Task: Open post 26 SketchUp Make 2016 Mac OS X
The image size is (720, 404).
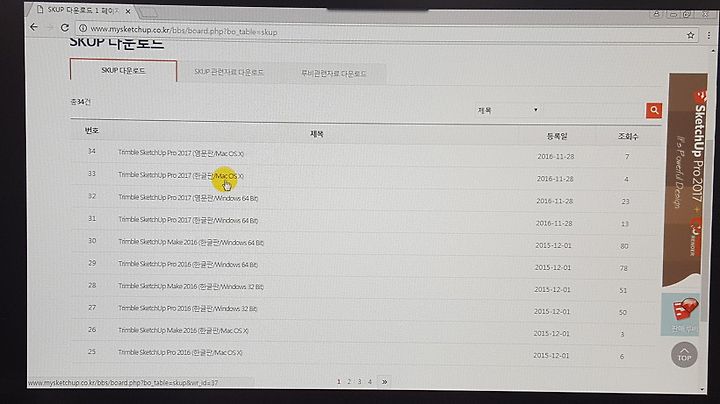Action: pyautogui.click(x=183, y=331)
